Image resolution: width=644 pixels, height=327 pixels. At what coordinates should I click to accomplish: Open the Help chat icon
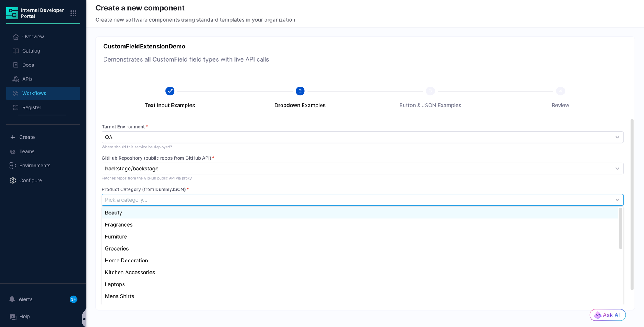point(13,317)
